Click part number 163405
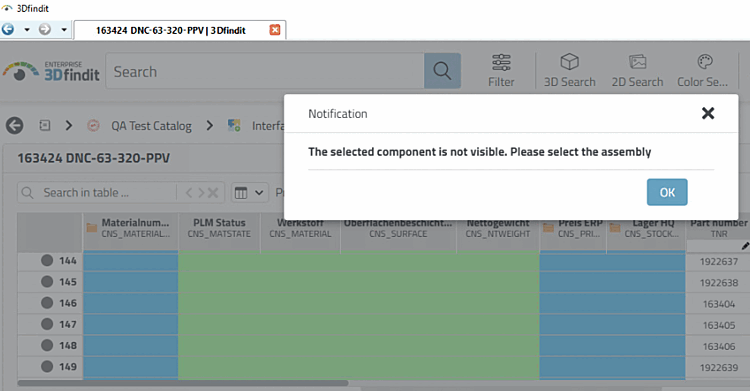This screenshot has height=391, width=750. [718, 325]
